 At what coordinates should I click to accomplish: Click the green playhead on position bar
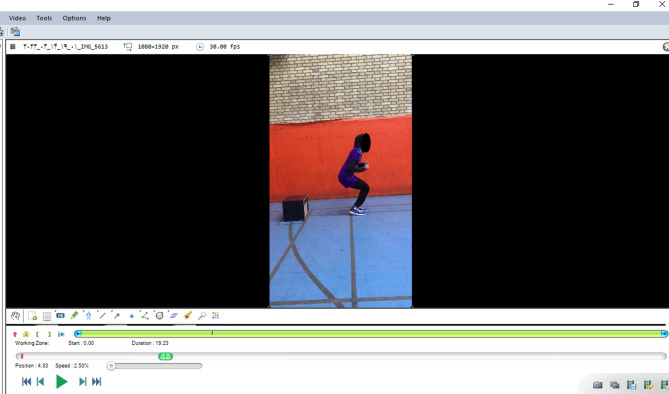click(x=166, y=356)
